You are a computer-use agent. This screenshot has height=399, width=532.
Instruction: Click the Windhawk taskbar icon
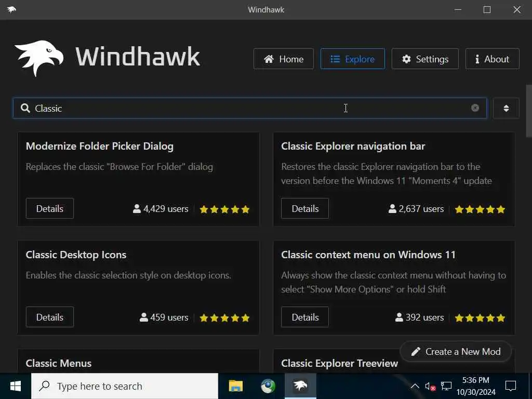pyautogui.click(x=300, y=386)
